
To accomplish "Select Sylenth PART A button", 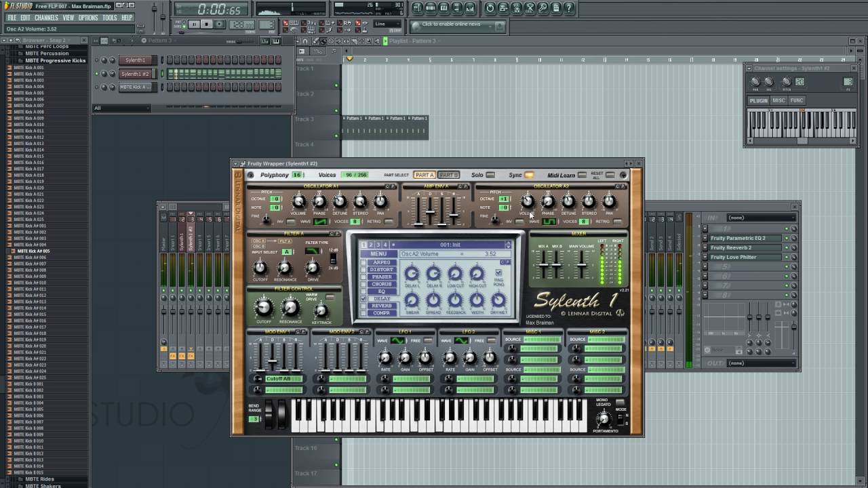I will [424, 175].
